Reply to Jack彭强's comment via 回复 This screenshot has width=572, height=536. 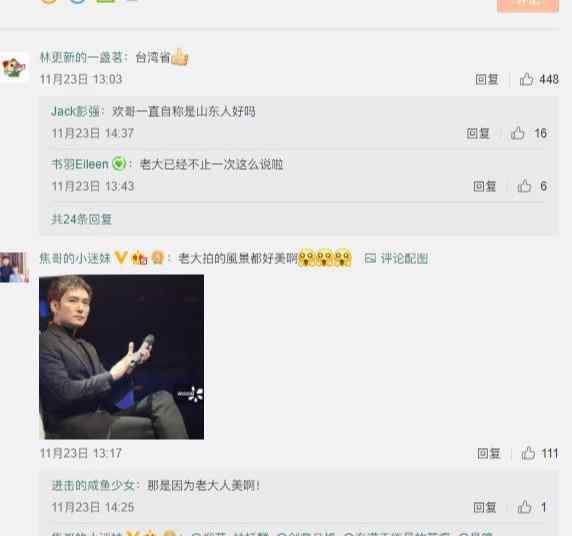pos(478,133)
